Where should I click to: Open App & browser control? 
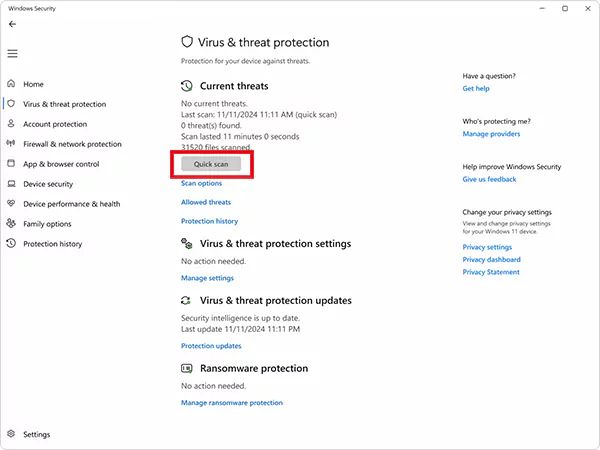[61, 164]
